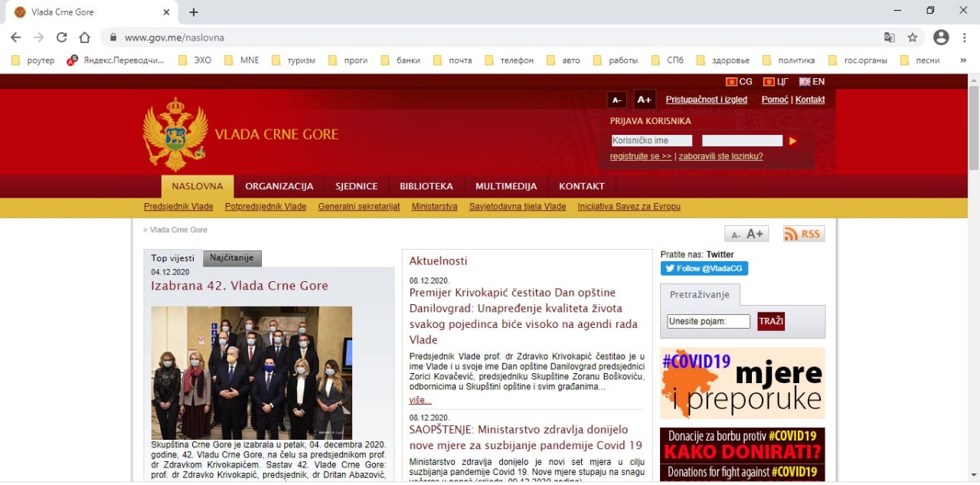Increase font size with header A+ button
This screenshot has height=485, width=980.
click(645, 100)
